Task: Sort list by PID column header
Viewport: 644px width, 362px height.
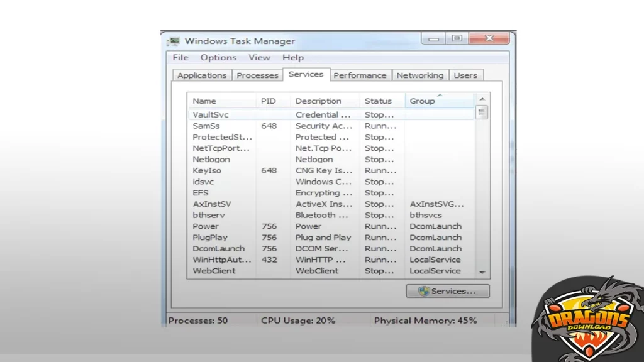Action: pos(273,101)
